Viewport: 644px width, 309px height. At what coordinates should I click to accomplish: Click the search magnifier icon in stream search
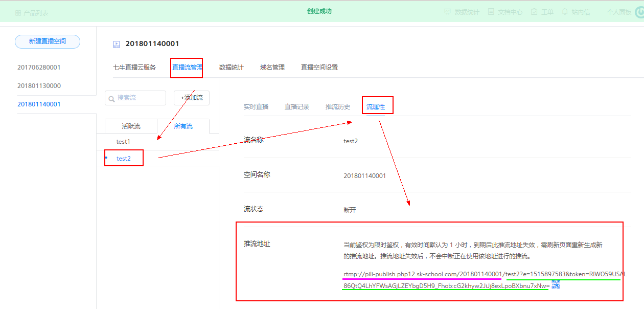(x=111, y=98)
